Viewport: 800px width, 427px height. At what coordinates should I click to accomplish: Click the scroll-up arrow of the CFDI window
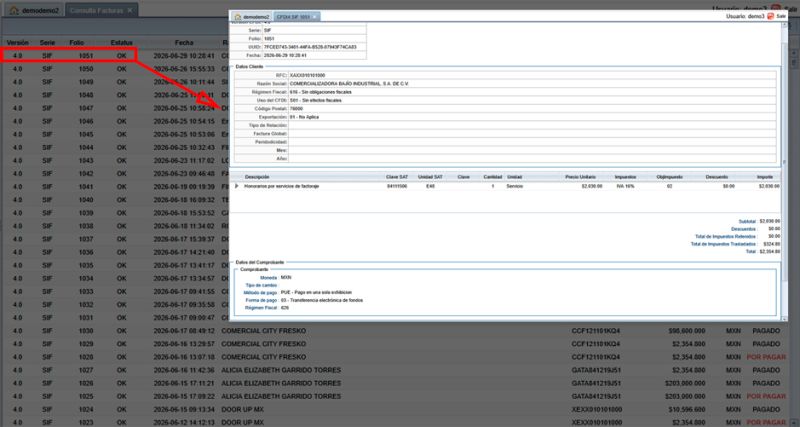point(784,26)
